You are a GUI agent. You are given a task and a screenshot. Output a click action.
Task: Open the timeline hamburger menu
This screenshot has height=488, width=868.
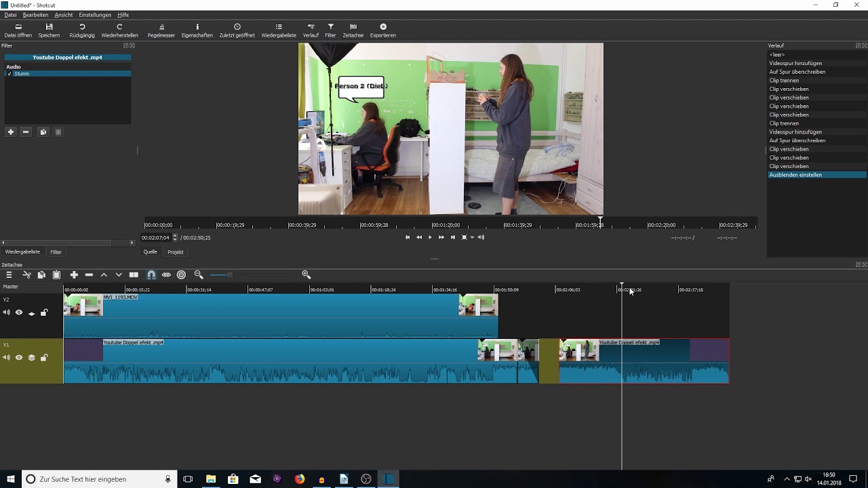[9, 274]
